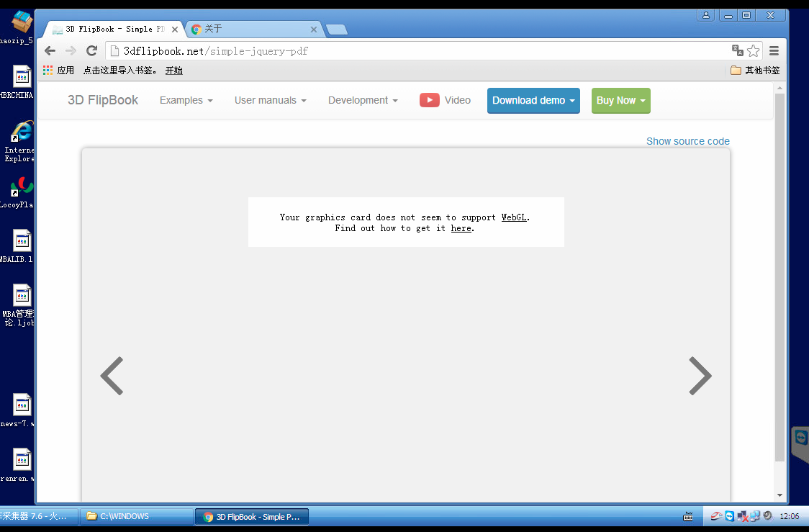Expand the Development dropdown menu

[363, 101]
